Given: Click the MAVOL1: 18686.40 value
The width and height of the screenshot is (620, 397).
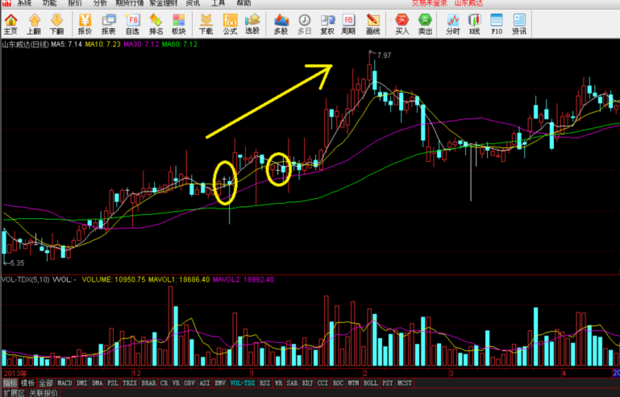Looking at the screenshot, I should click(179, 280).
